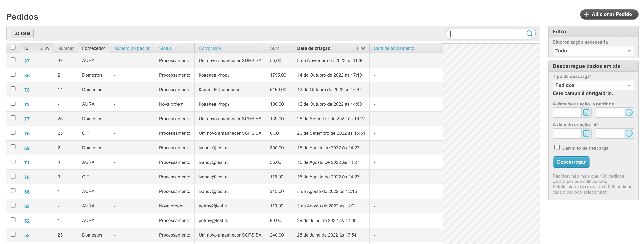Viewport: 644px width, 244px height.
Task: Open order ID 79 link
Action: tap(27, 90)
